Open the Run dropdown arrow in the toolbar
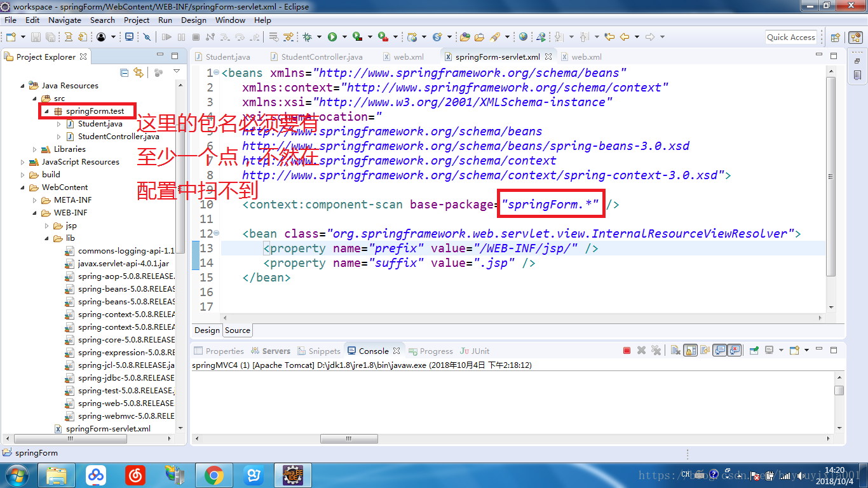This screenshot has height=488, width=868. point(344,36)
